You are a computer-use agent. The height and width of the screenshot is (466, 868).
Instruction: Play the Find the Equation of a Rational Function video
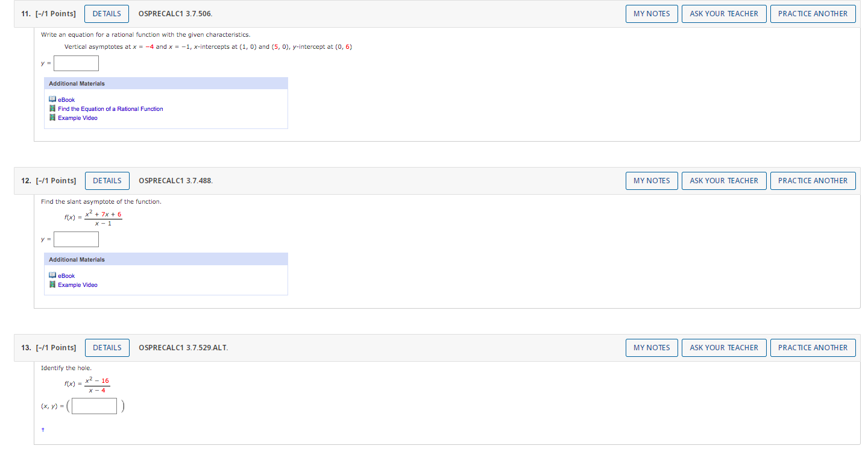pyautogui.click(x=110, y=109)
